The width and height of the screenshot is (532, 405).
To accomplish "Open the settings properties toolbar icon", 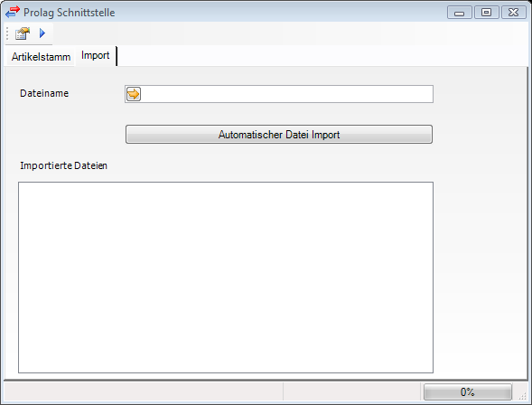I will pyautogui.click(x=23, y=33).
